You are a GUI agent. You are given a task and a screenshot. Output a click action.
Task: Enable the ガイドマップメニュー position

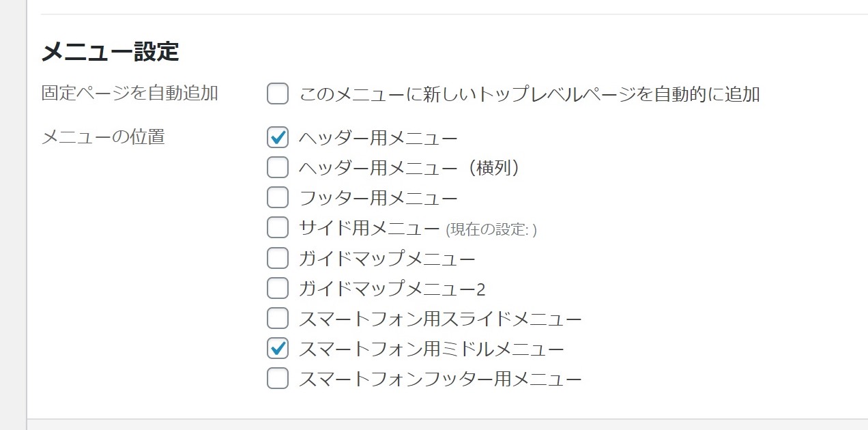pyautogui.click(x=277, y=257)
